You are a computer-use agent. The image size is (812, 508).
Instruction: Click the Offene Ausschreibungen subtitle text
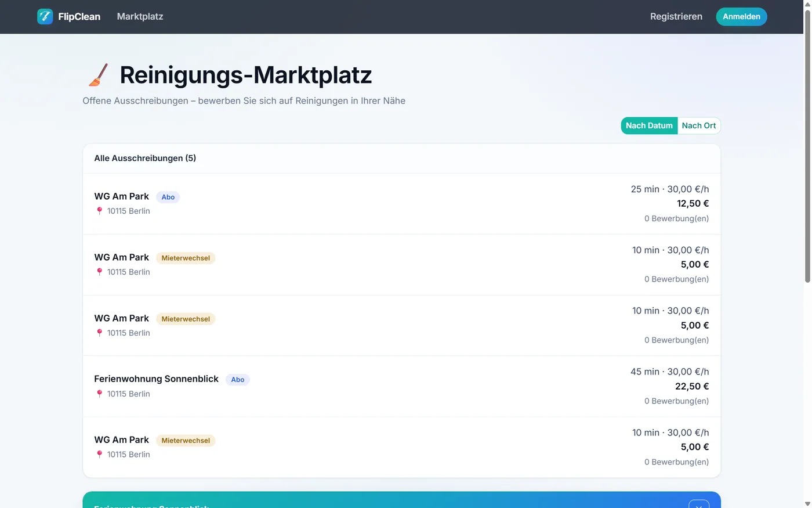[244, 101]
